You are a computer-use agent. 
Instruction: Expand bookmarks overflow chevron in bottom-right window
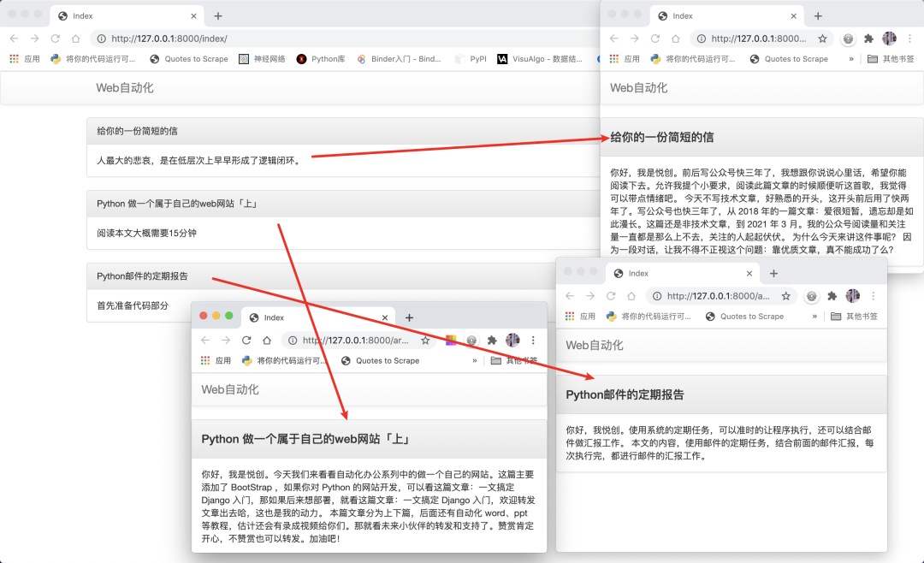click(814, 317)
